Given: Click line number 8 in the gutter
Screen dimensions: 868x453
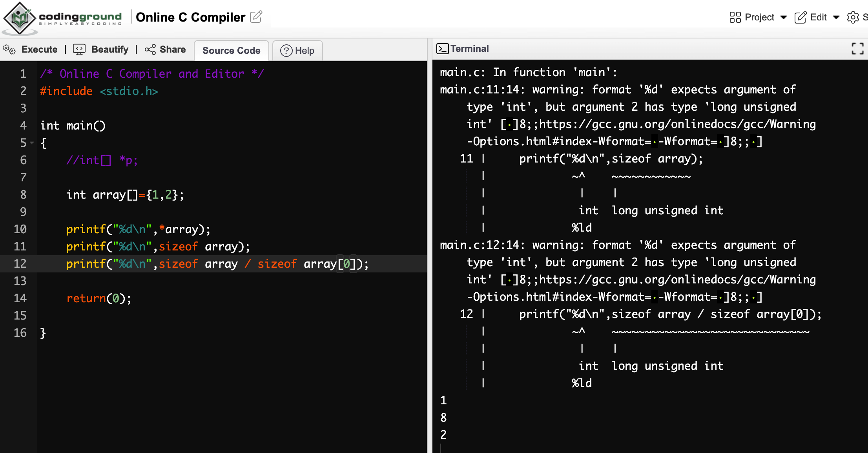Looking at the screenshot, I should coord(23,195).
